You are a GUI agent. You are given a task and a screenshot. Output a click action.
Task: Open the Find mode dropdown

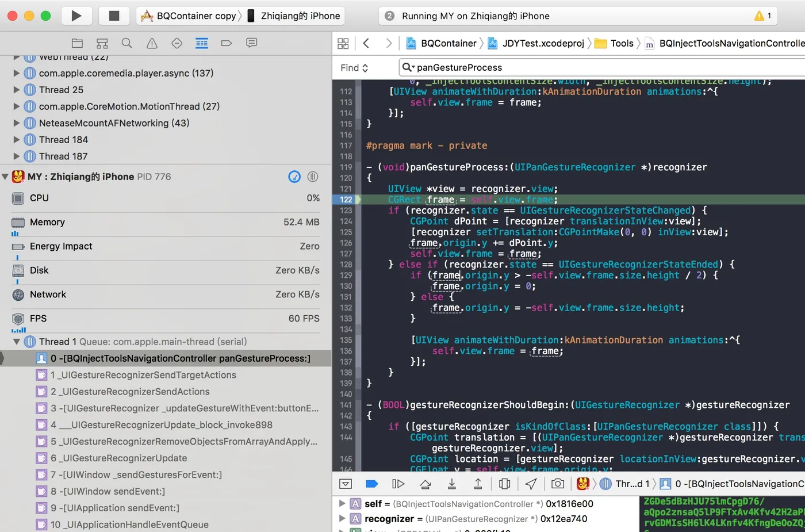click(354, 68)
